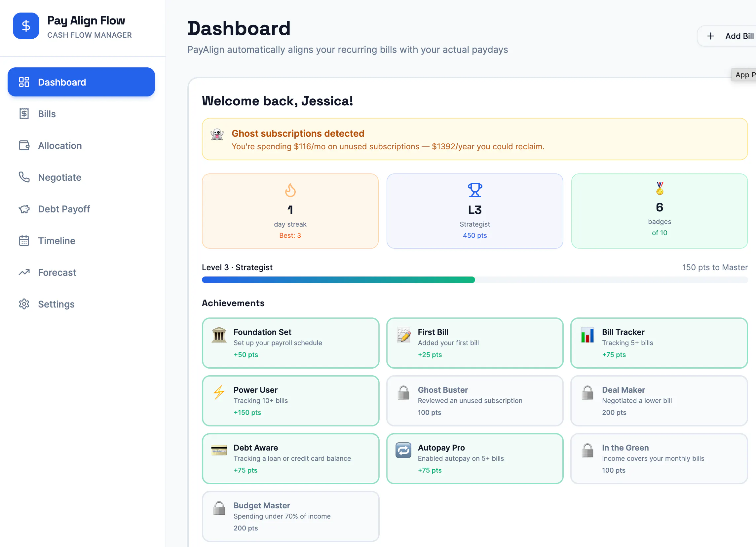
Task: Click the Deal Maker padlock icon
Action: click(x=587, y=393)
